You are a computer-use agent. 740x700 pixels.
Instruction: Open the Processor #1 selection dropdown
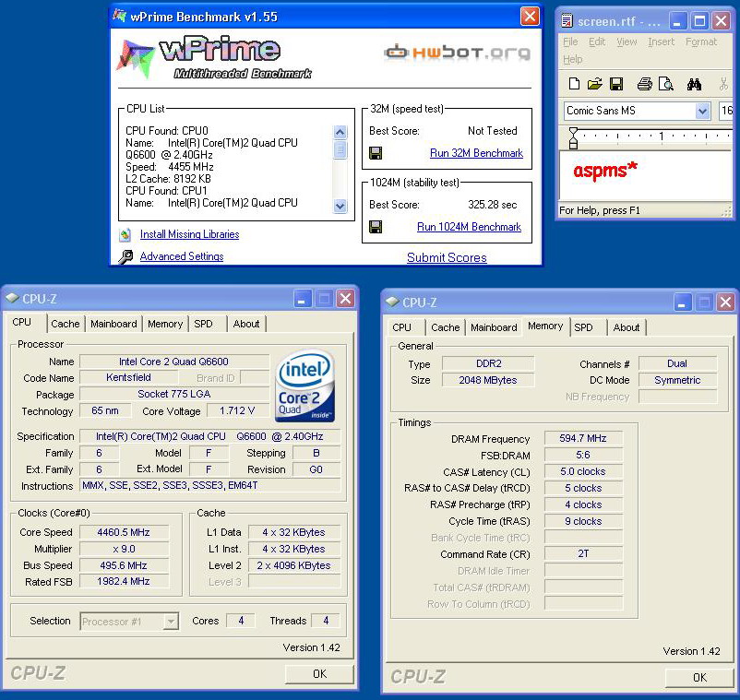pos(171,622)
